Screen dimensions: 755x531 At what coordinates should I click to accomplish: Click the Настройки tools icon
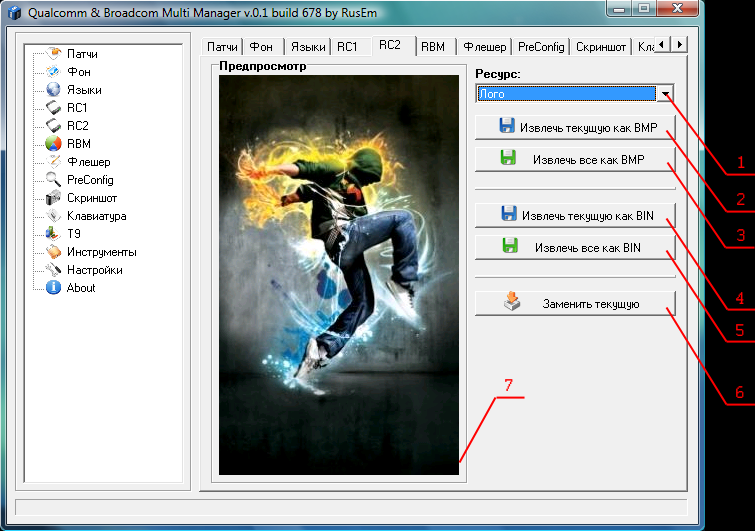click(55, 270)
